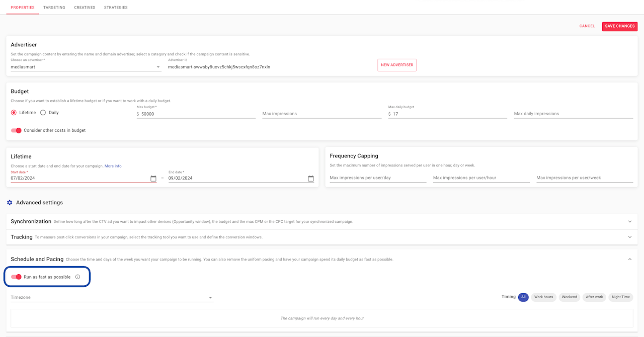Open the Creatives tab
Screen dimensions: 644x337
(x=85, y=8)
